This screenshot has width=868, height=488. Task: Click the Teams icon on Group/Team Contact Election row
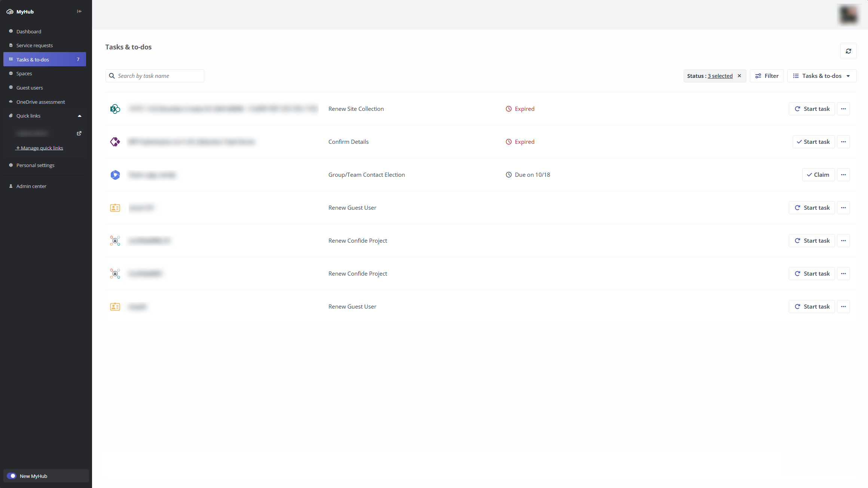pyautogui.click(x=114, y=175)
